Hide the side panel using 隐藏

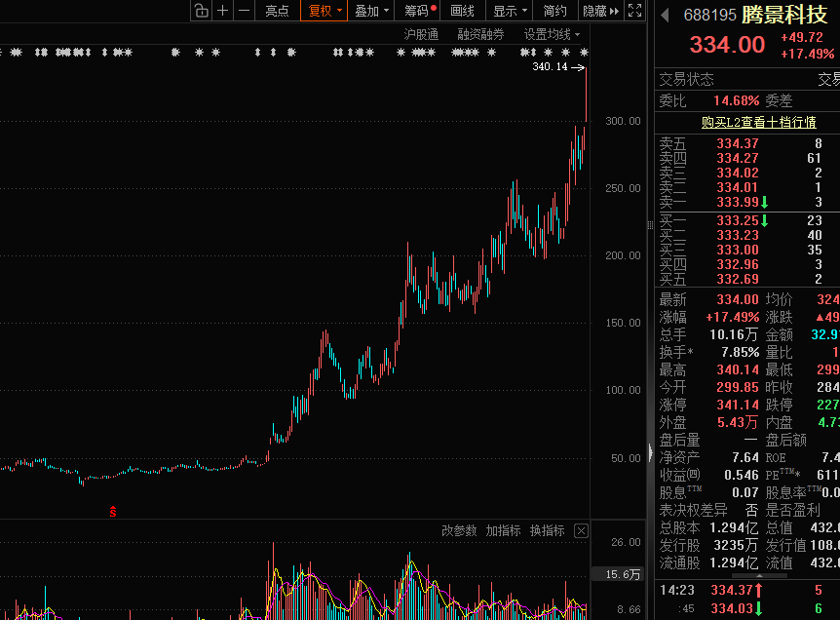(x=600, y=11)
